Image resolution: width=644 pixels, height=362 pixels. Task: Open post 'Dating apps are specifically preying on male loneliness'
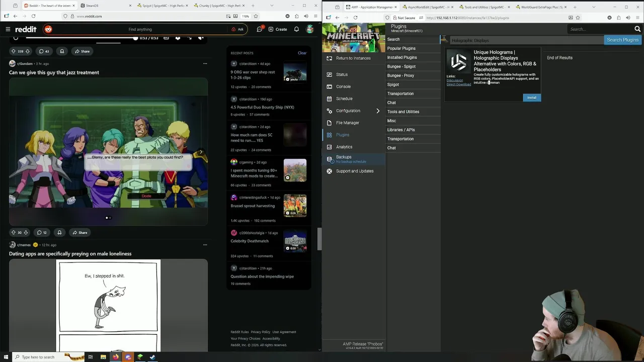point(70,253)
